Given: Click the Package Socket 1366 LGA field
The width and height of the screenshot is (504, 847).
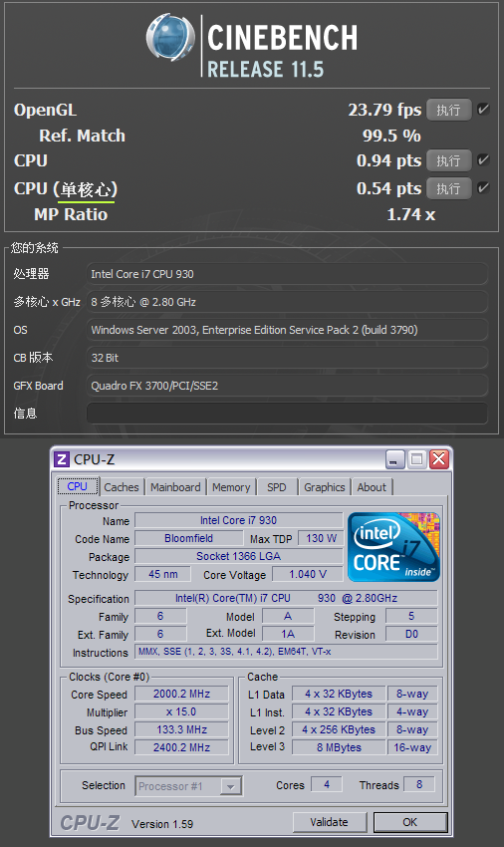Looking at the screenshot, I should pos(239,556).
